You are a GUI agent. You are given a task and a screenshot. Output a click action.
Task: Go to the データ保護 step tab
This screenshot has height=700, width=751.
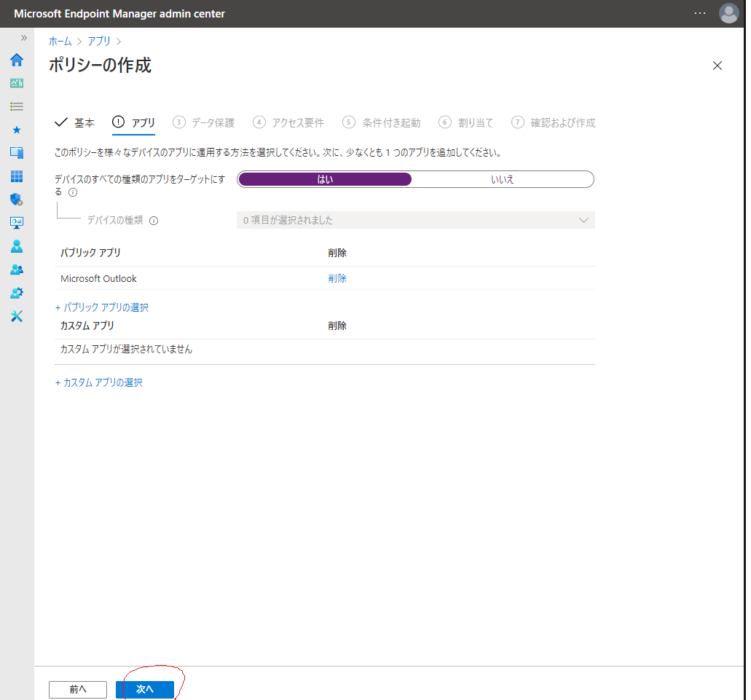(x=203, y=123)
